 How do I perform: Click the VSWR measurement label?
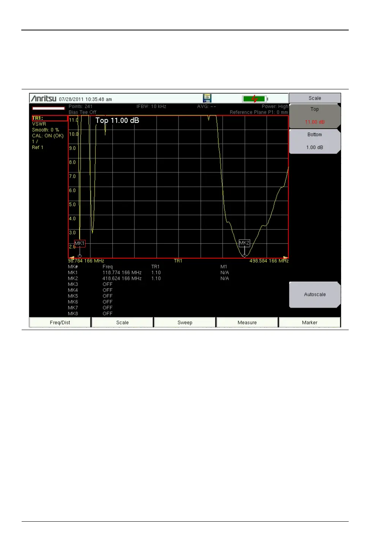pyautogui.click(x=39, y=124)
